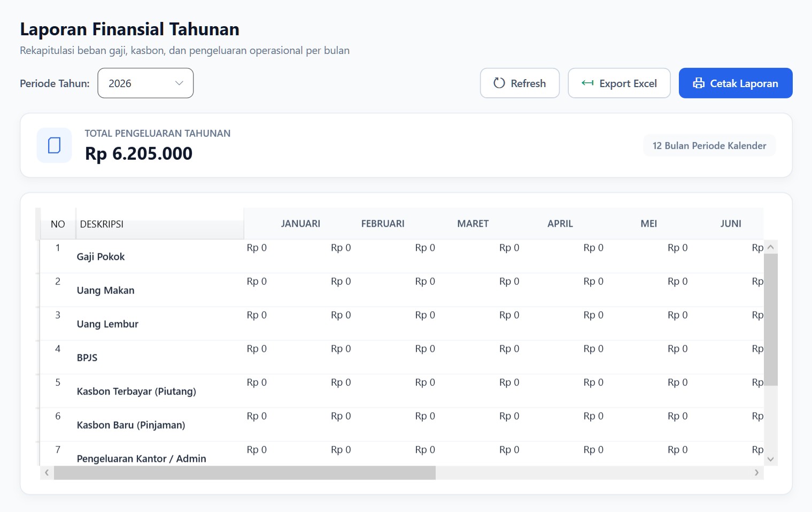Select the Gaji Pokok row label
The height and width of the screenshot is (512, 812).
pos(100,257)
